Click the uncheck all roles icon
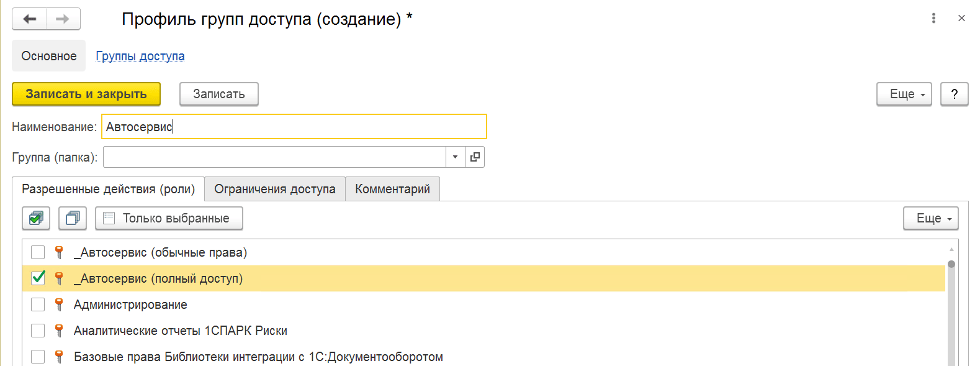The width and height of the screenshot is (980, 366). point(73,218)
